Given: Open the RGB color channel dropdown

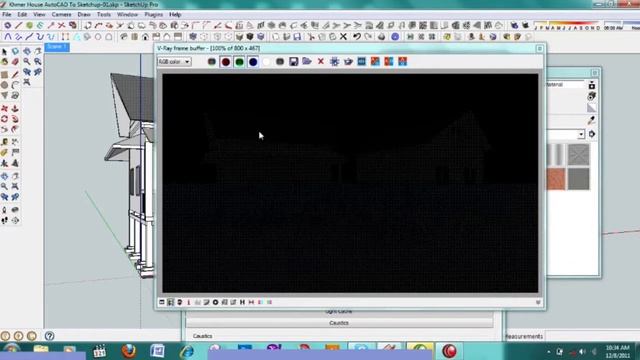Looking at the screenshot, I should (x=174, y=62).
